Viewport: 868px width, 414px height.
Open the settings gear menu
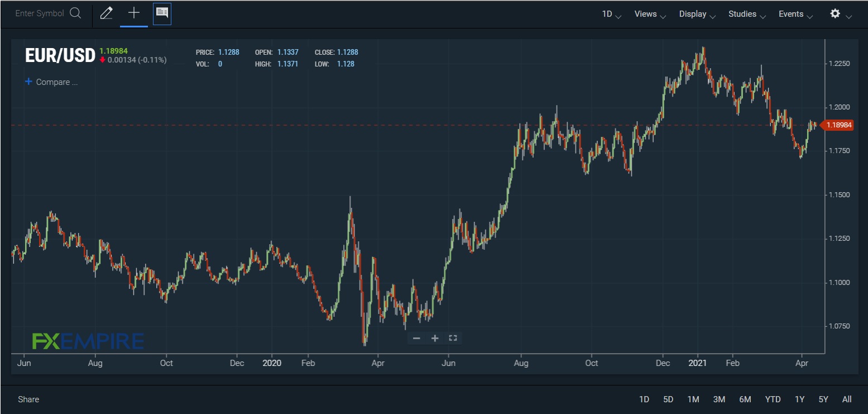(835, 14)
